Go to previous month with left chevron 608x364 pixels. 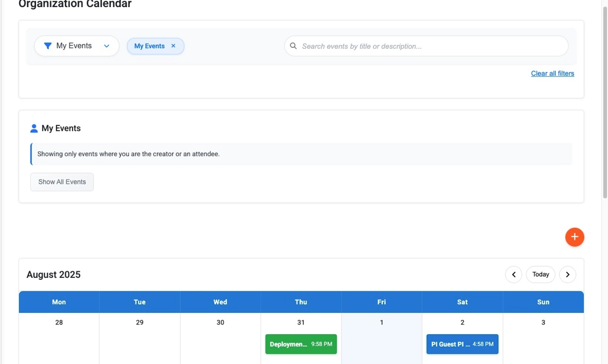coord(514,274)
